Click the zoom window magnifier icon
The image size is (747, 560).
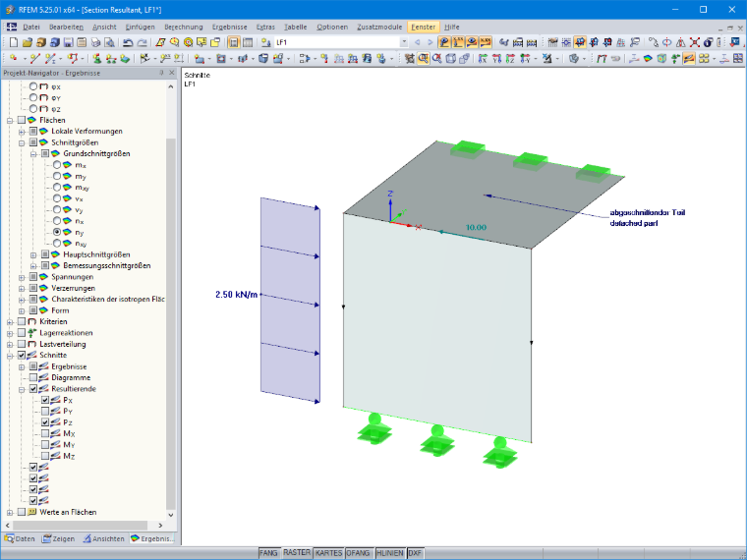coord(423,59)
